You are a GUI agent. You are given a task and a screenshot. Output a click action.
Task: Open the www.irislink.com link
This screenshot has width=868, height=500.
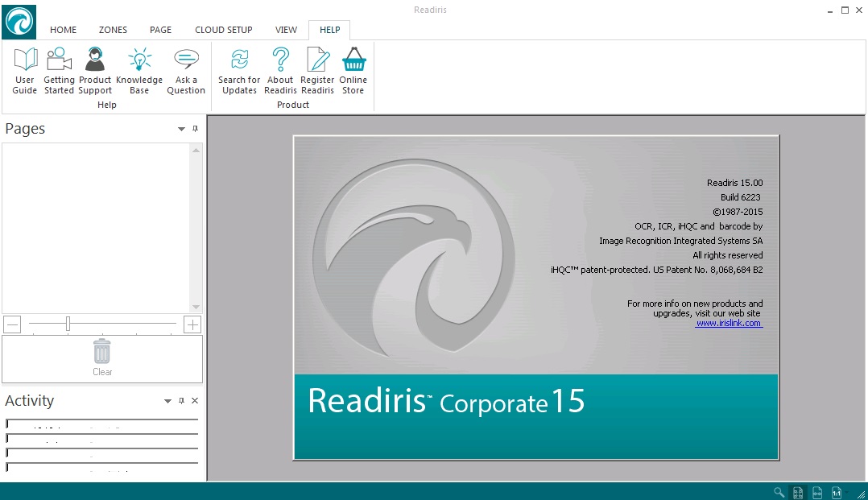729,324
